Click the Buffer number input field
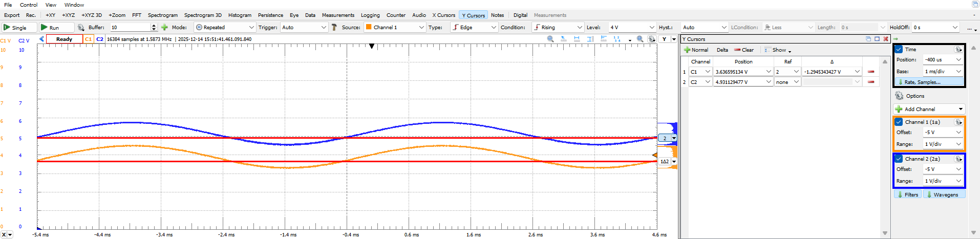Image resolution: width=980 pixels, height=239 pixels. point(130,28)
